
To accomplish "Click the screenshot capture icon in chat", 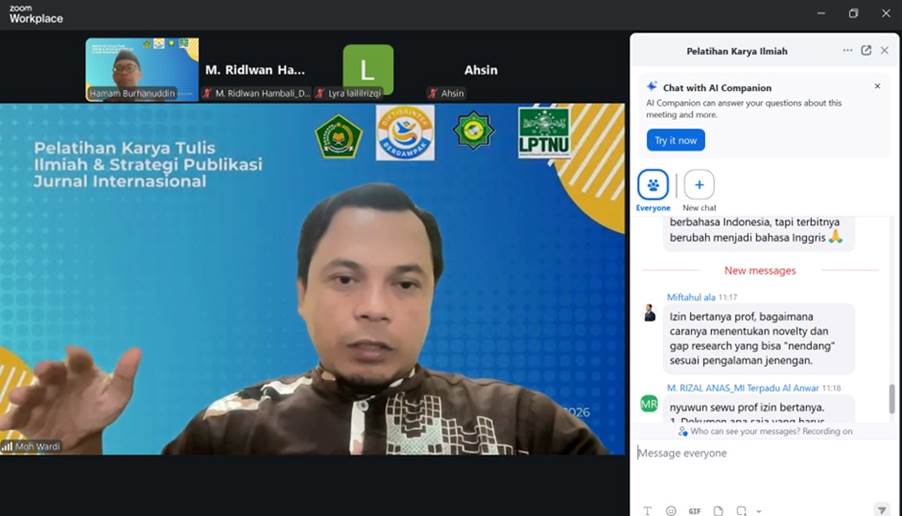I will click(741, 511).
